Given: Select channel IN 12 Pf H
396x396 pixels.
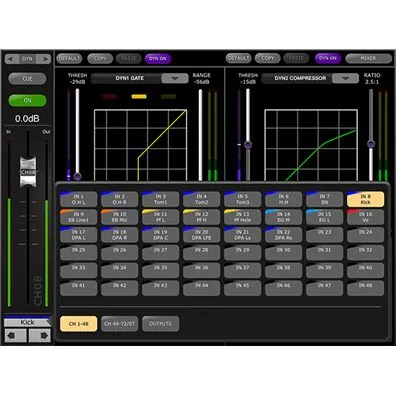Looking at the screenshot, I should (x=201, y=217).
